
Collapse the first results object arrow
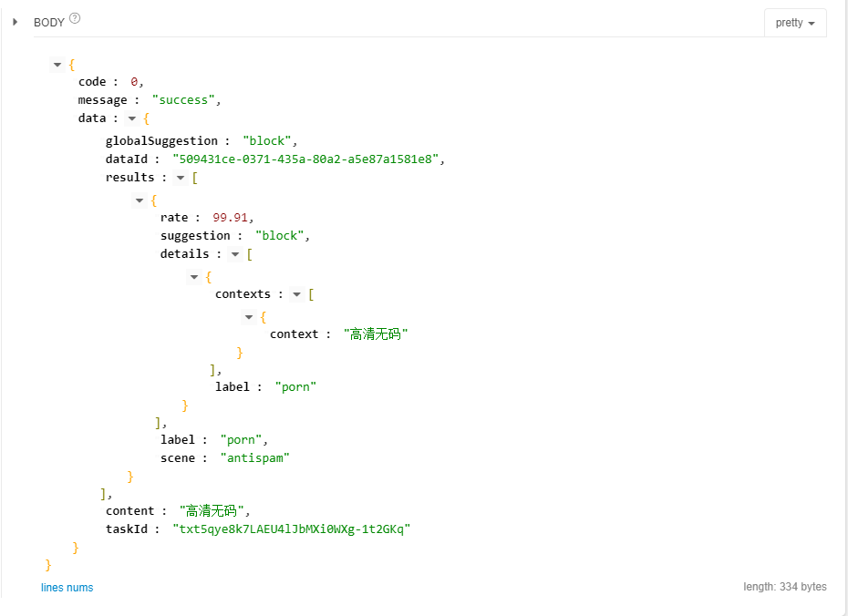coord(140,200)
